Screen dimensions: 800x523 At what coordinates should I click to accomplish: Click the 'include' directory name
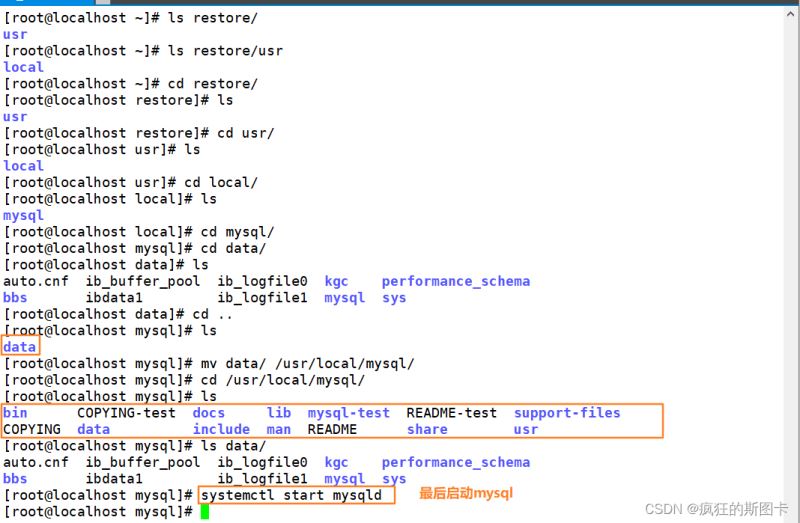tap(221, 429)
